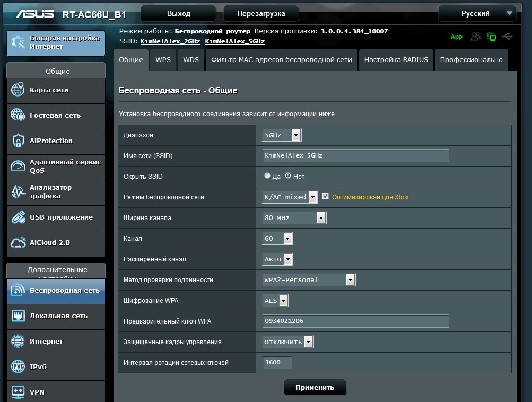Open the 5GHz band dropdown
Image resolution: width=532 pixels, height=402 pixels.
click(282, 135)
